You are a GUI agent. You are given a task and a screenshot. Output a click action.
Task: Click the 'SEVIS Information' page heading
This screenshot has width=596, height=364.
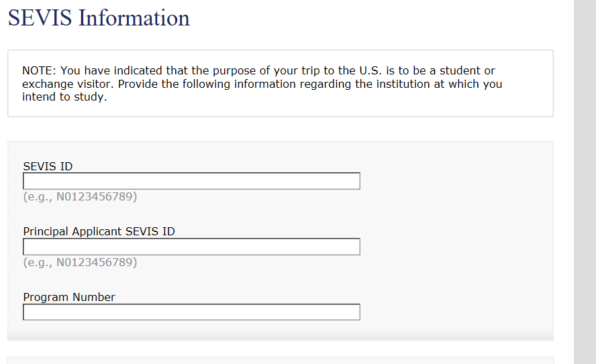[99, 17]
